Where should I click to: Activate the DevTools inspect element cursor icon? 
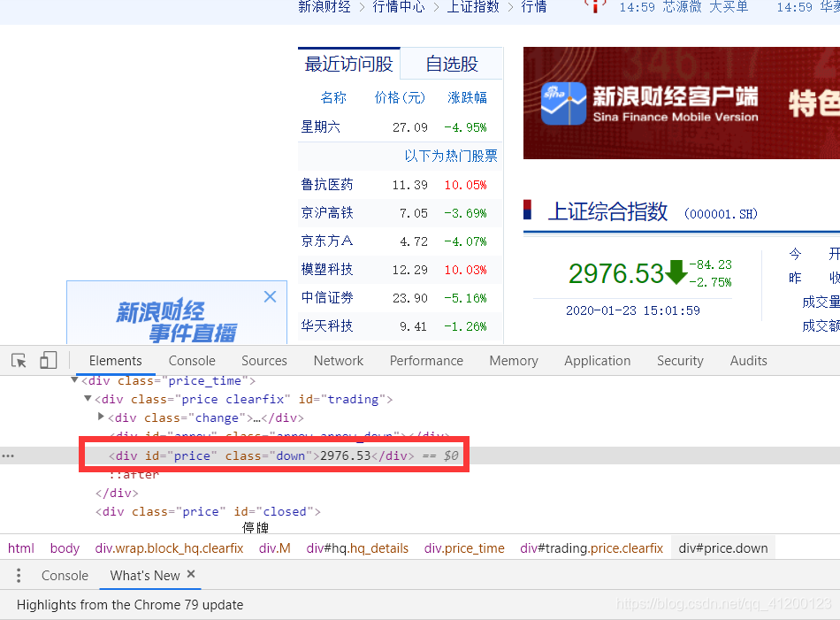click(x=19, y=361)
